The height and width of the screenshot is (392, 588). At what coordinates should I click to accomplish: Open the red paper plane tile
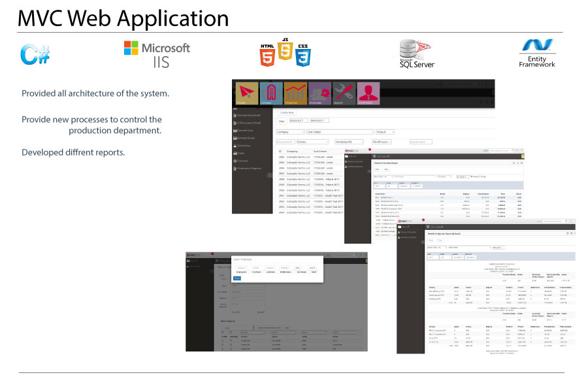pos(246,94)
